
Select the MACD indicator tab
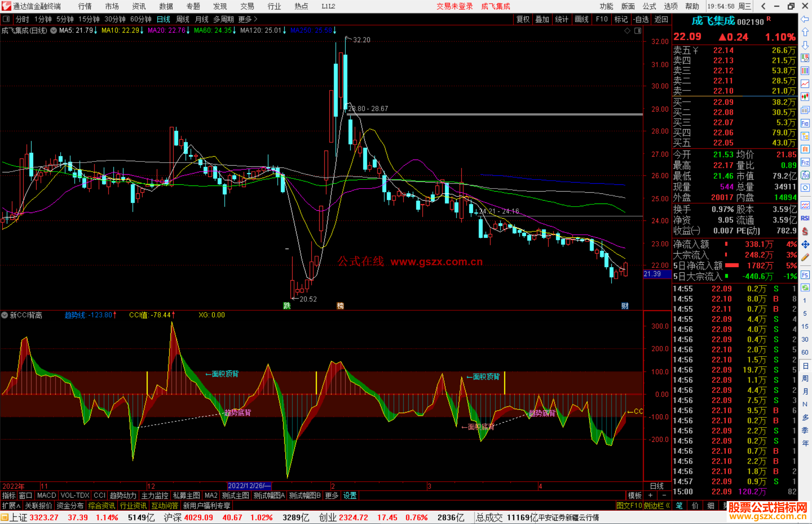pos(46,495)
